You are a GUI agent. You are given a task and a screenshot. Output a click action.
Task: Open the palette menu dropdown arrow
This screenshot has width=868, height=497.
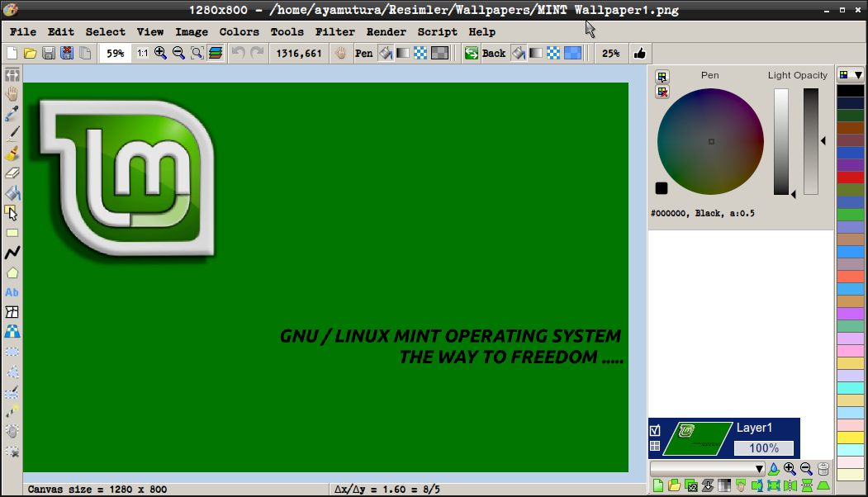(858, 75)
